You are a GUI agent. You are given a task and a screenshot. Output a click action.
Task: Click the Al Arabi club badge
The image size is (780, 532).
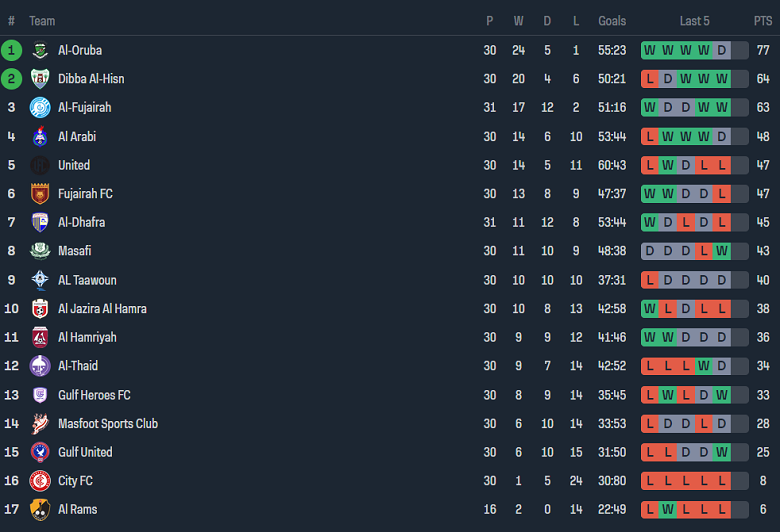coord(40,137)
